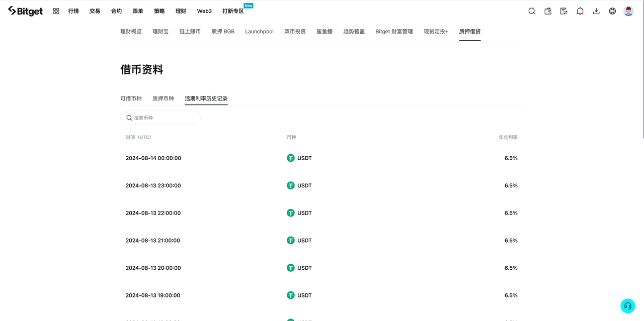Image resolution: width=644 pixels, height=321 pixels.
Task: Open the Launchpool tab
Action: pyautogui.click(x=260, y=31)
